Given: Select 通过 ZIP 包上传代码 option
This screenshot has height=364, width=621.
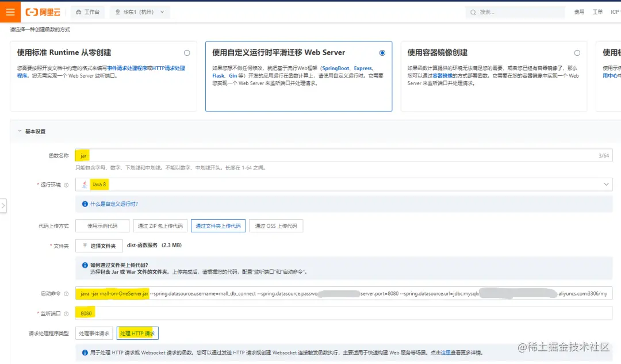Looking at the screenshot, I should [x=160, y=226].
